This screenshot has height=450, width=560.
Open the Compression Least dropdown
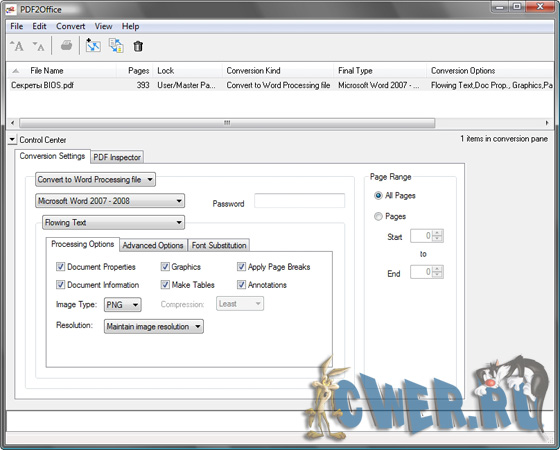[x=240, y=304]
